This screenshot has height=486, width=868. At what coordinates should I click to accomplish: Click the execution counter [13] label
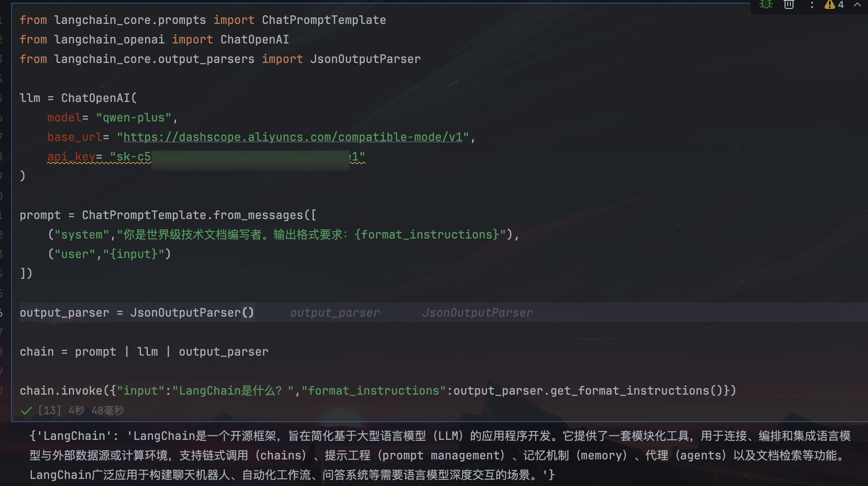[x=49, y=411]
